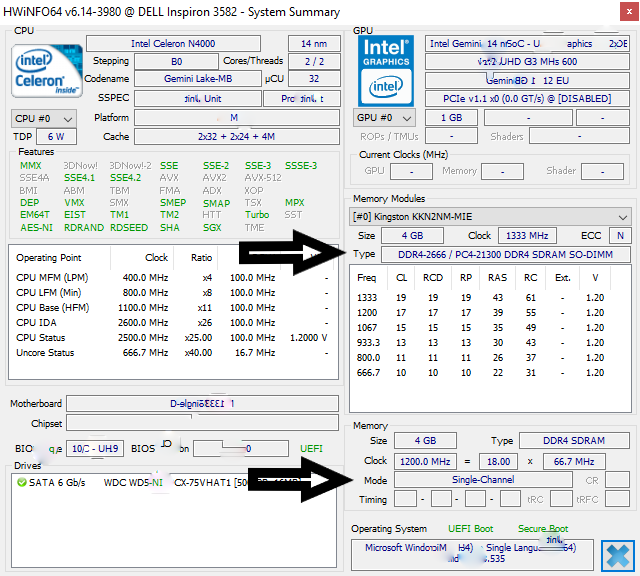The width and height of the screenshot is (640, 576).
Task: Close the System Summary window
Action: 629,12
